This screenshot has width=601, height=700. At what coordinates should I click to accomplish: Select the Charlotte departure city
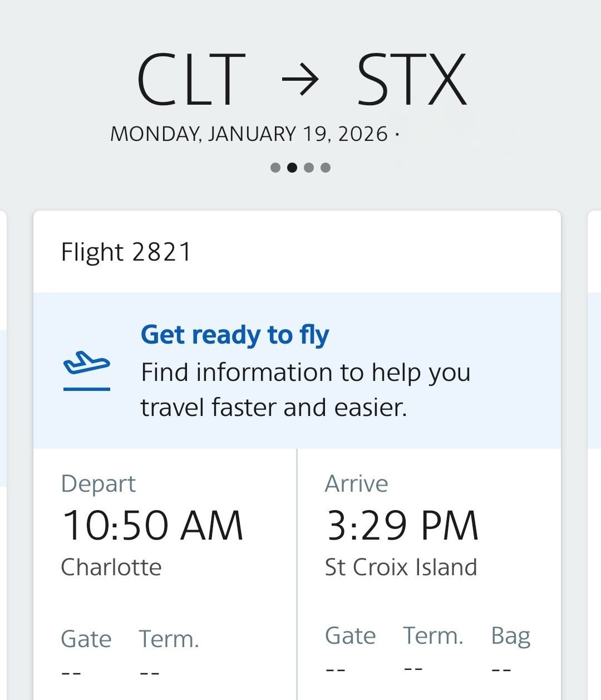[x=111, y=567]
